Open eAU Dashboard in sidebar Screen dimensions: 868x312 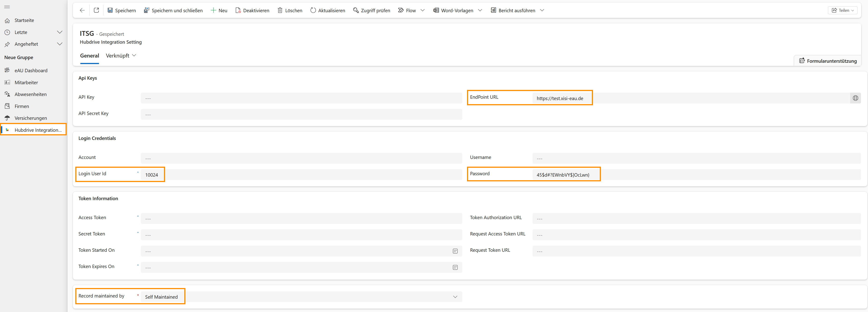(x=31, y=70)
